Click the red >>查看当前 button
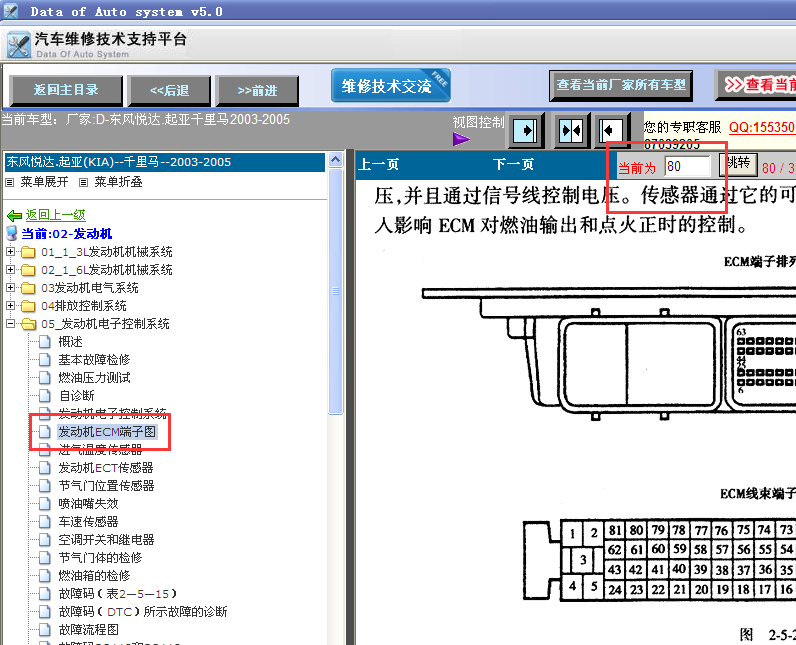Screen dimensions: 796x645 pyautogui.click(x=756, y=85)
